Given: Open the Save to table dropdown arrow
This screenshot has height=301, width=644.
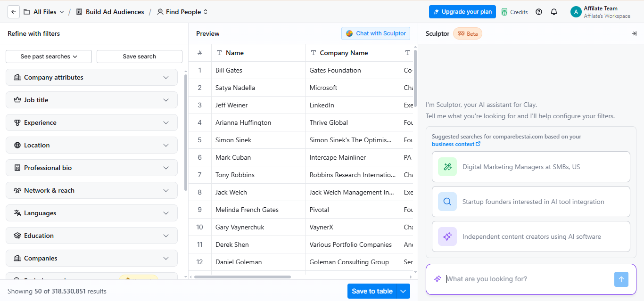Looking at the screenshot, I should [x=403, y=291].
